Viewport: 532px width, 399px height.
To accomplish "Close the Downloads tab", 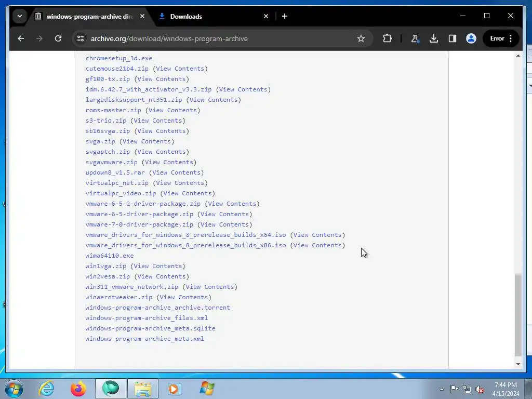I will point(266,16).
